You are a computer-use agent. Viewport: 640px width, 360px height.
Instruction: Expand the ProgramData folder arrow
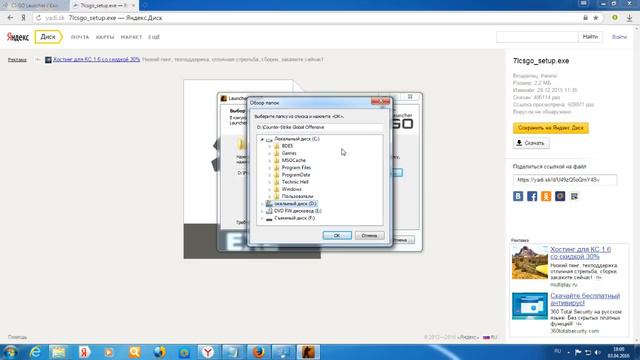269,175
